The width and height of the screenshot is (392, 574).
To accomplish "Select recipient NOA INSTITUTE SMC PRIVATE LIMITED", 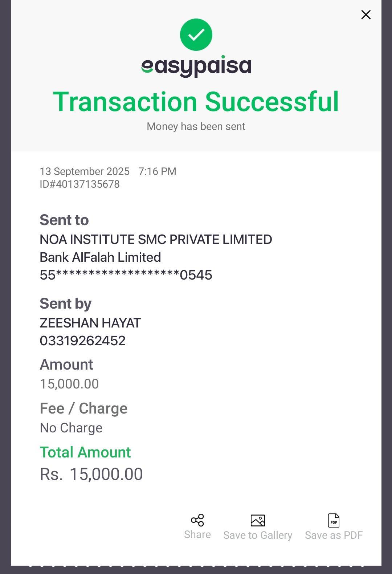I will (156, 240).
